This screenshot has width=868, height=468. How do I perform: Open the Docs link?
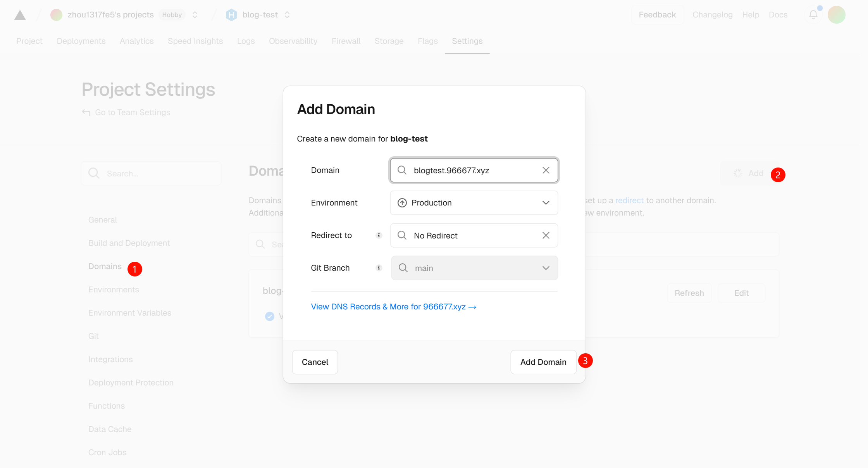[x=778, y=15]
